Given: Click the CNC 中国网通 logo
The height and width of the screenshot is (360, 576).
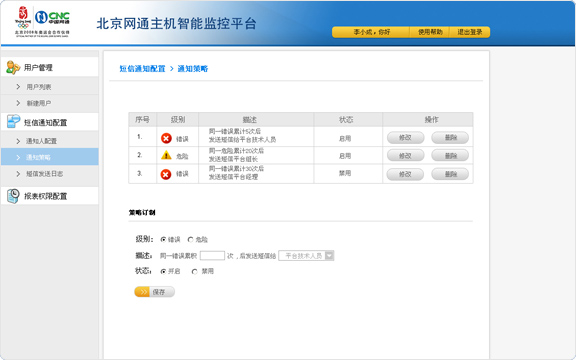Looking at the screenshot, I should (x=52, y=17).
